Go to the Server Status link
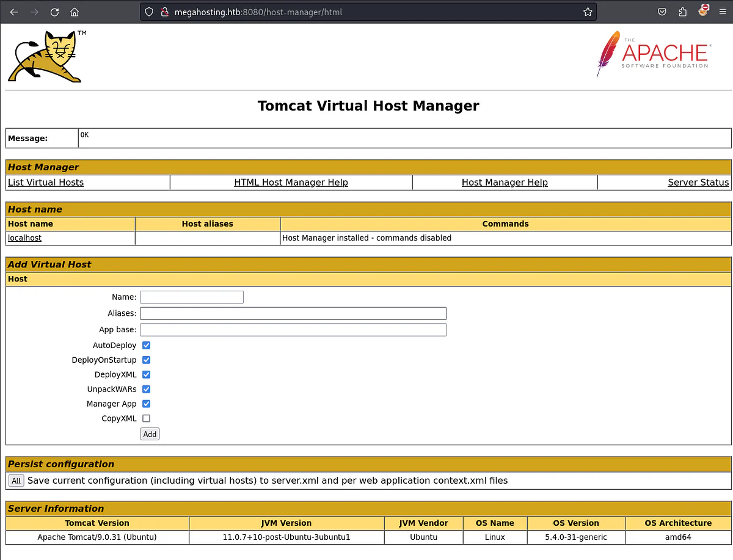 698,182
